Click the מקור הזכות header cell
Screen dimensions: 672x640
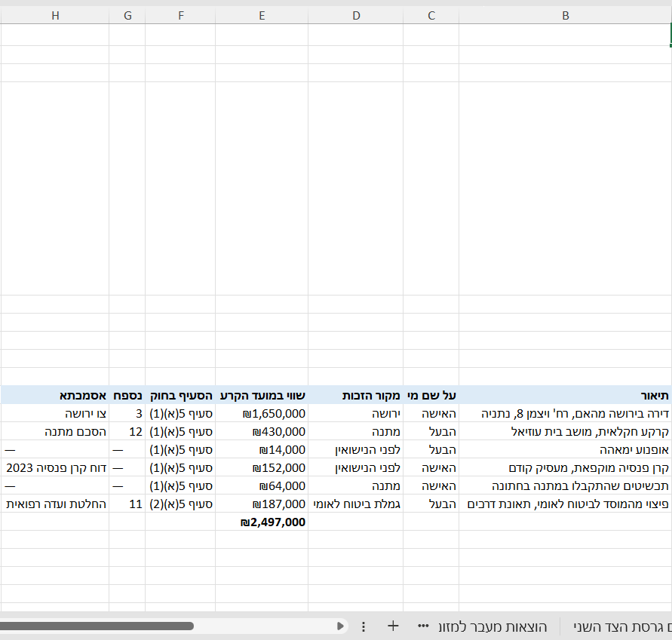(356, 396)
